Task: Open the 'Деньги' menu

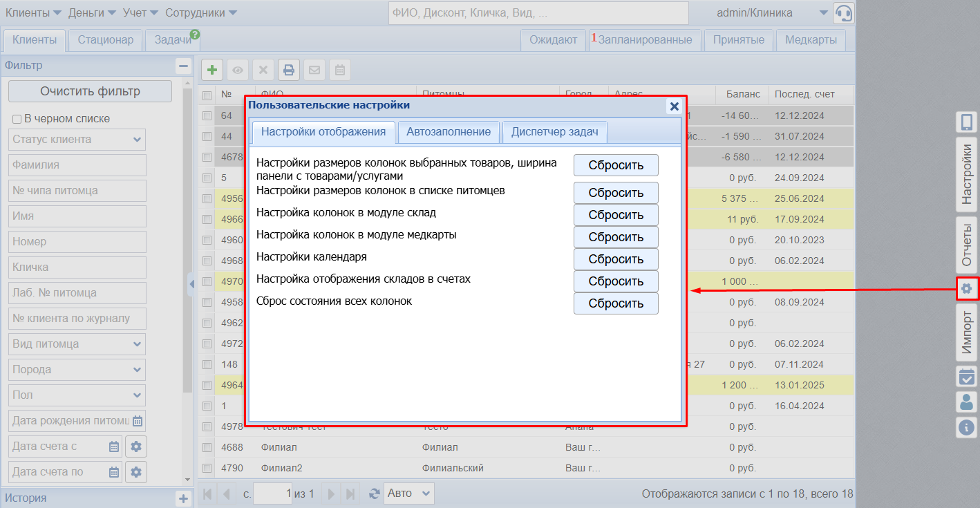Action: 93,13
